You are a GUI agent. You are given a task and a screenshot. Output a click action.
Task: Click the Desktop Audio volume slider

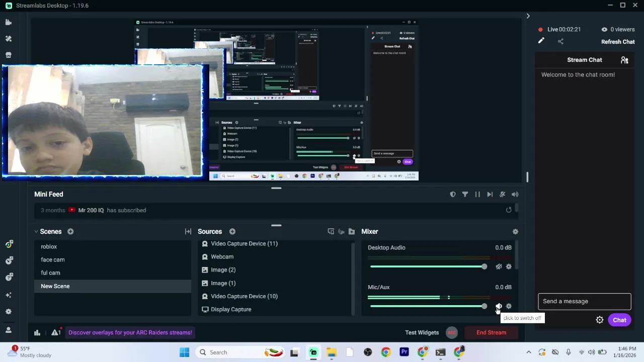(x=428, y=266)
